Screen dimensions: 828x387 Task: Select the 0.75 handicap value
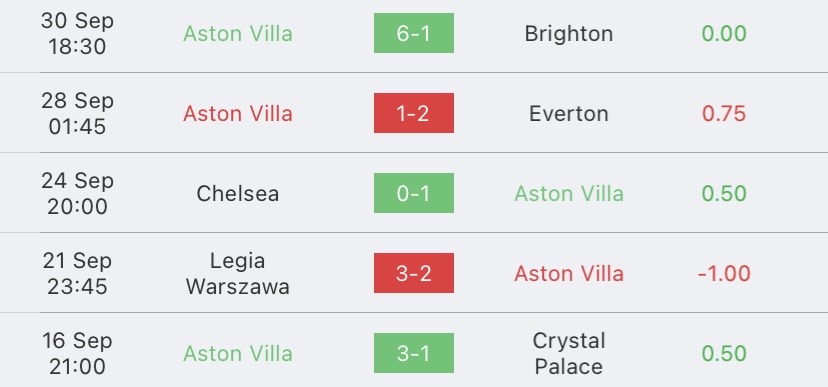pyautogui.click(x=724, y=114)
